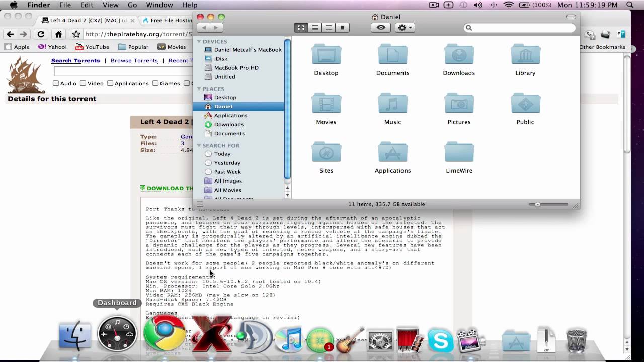Toggle the Audio checkbox on Pirate Bay
The height and width of the screenshot is (362, 644).
pos(56,83)
